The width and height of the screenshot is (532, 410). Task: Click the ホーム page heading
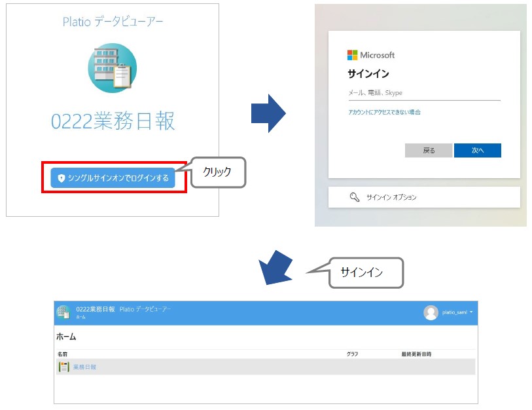point(66,337)
